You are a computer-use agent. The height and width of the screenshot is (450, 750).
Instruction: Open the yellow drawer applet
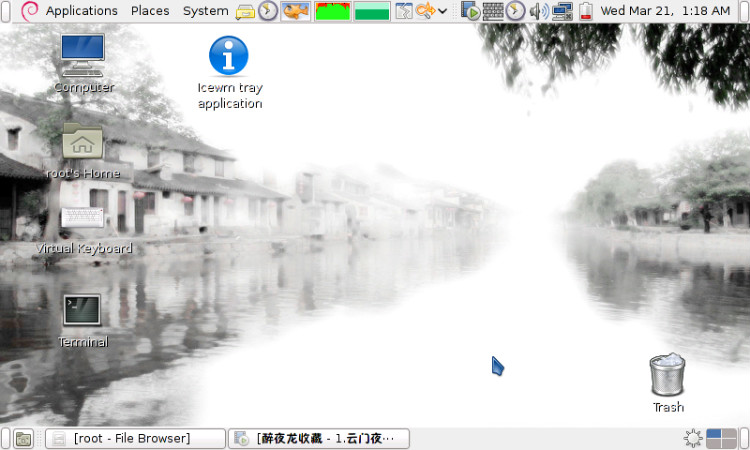click(245, 11)
